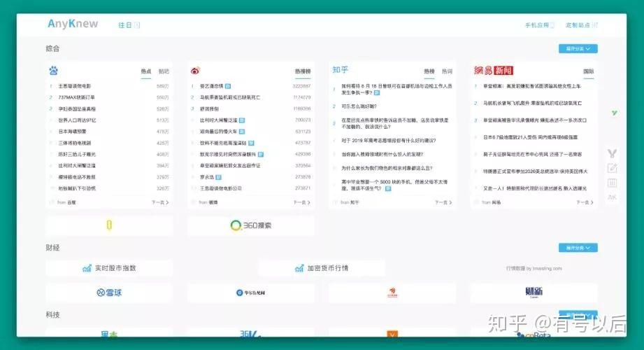Click the AK icon in right sidebar
Viewport: 644px width, 350px height.
[x=613, y=197]
